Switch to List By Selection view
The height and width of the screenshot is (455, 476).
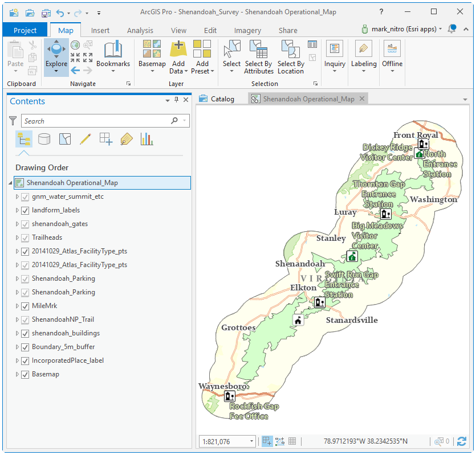tap(65, 139)
